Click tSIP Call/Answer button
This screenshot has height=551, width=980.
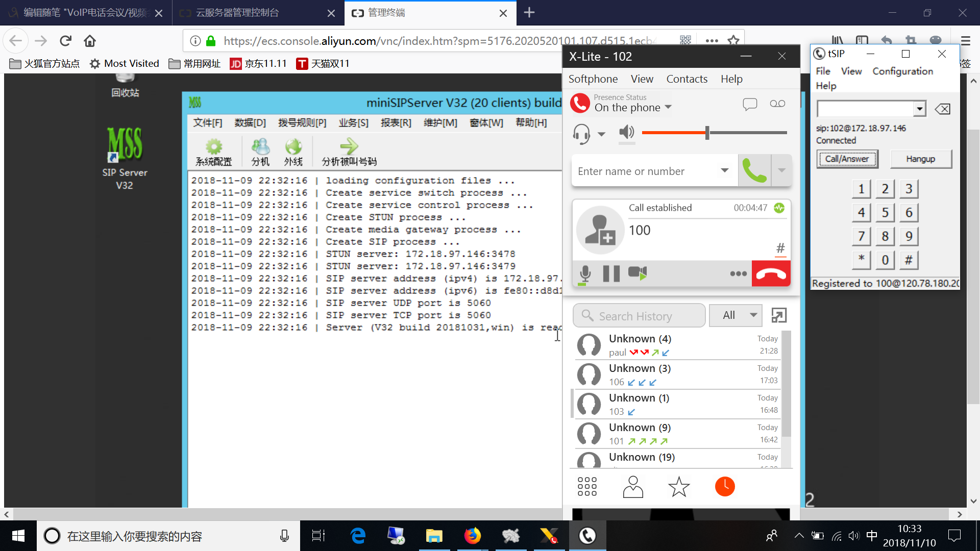click(847, 159)
